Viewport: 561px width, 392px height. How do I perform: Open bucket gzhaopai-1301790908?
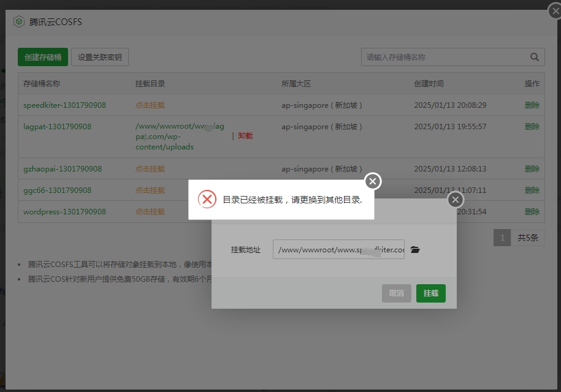[x=63, y=168]
